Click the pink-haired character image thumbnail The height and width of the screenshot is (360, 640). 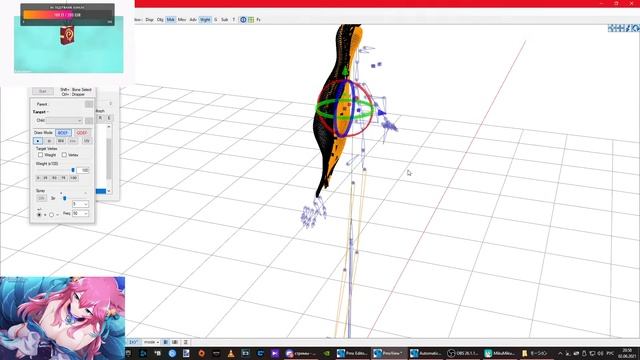point(62,318)
